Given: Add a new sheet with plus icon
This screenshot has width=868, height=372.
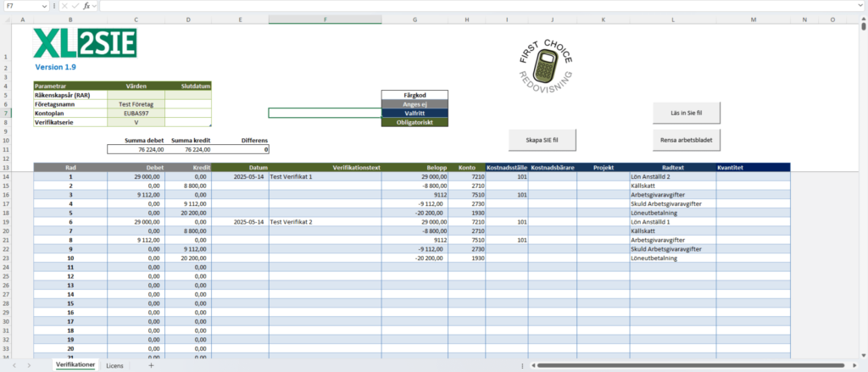Looking at the screenshot, I should pos(151,365).
